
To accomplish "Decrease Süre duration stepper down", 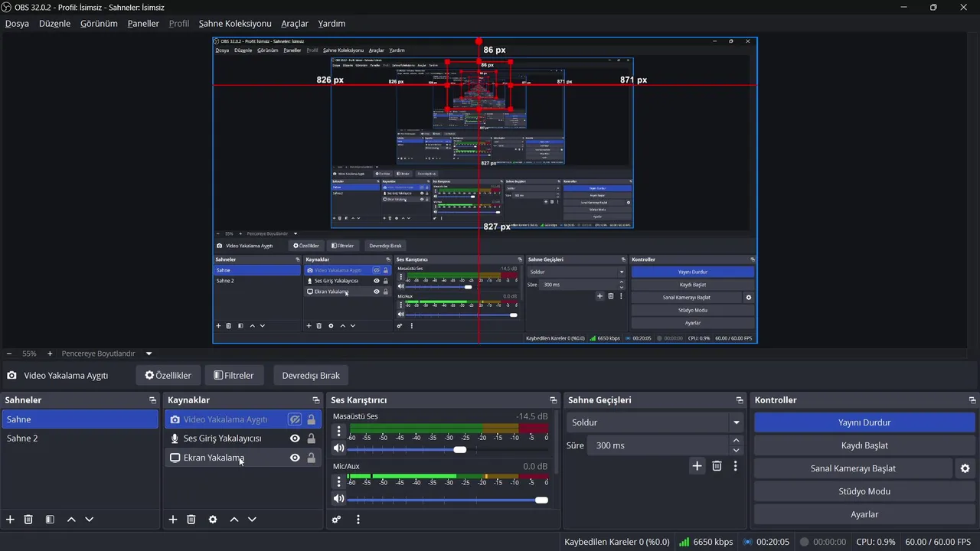I will (x=737, y=450).
